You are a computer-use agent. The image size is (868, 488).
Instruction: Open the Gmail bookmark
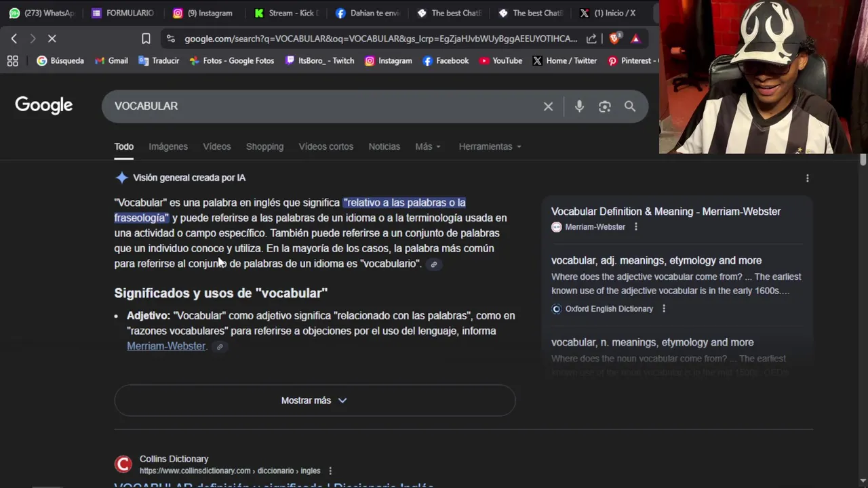point(111,61)
